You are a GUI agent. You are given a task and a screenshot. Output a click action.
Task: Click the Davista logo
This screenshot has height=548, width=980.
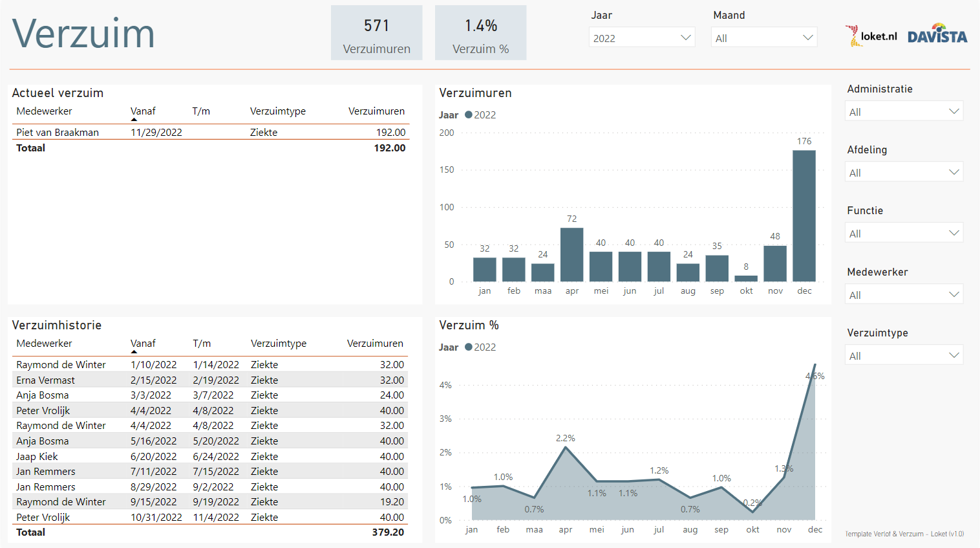tap(937, 36)
